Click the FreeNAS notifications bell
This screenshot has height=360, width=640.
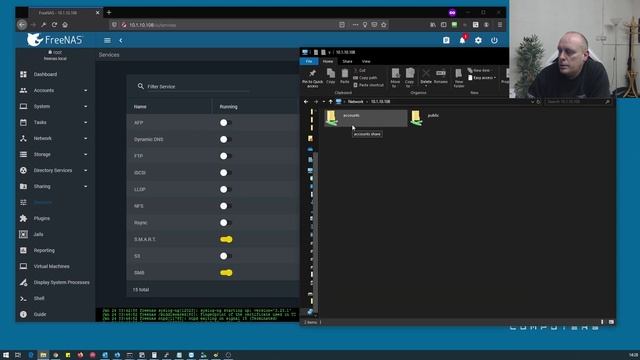pyautogui.click(x=462, y=40)
